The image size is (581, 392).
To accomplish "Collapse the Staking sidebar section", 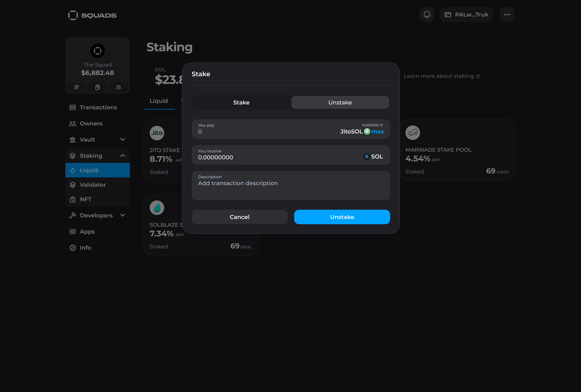I will click(x=123, y=156).
